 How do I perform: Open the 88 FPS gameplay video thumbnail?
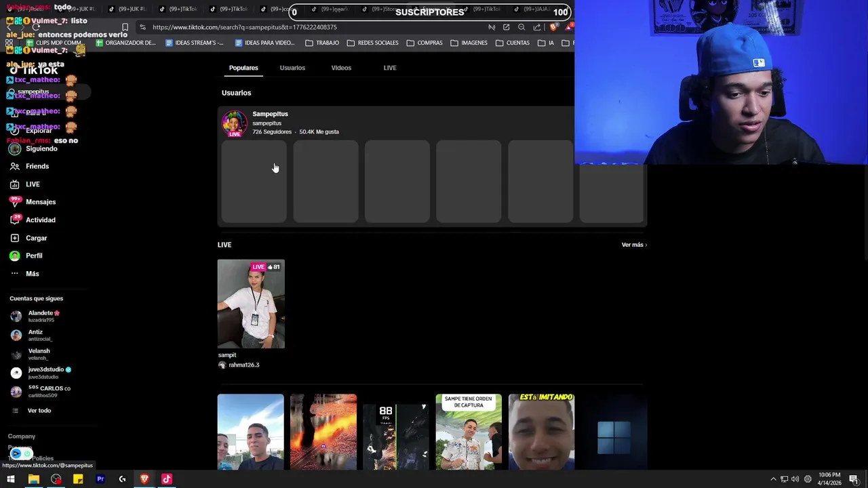pos(396,432)
